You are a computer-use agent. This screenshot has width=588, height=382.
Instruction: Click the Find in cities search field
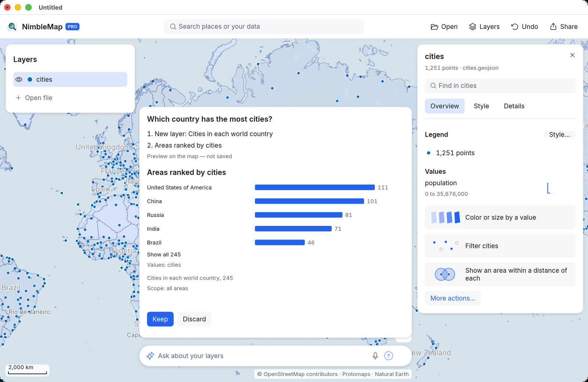coord(500,86)
